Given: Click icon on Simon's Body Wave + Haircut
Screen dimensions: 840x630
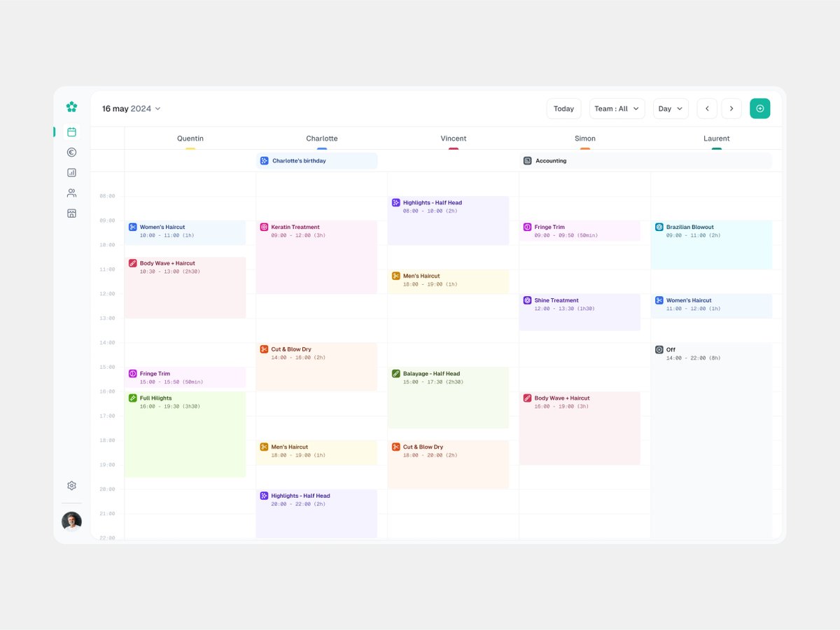Looking at the screenshot, I should point(527,398).
